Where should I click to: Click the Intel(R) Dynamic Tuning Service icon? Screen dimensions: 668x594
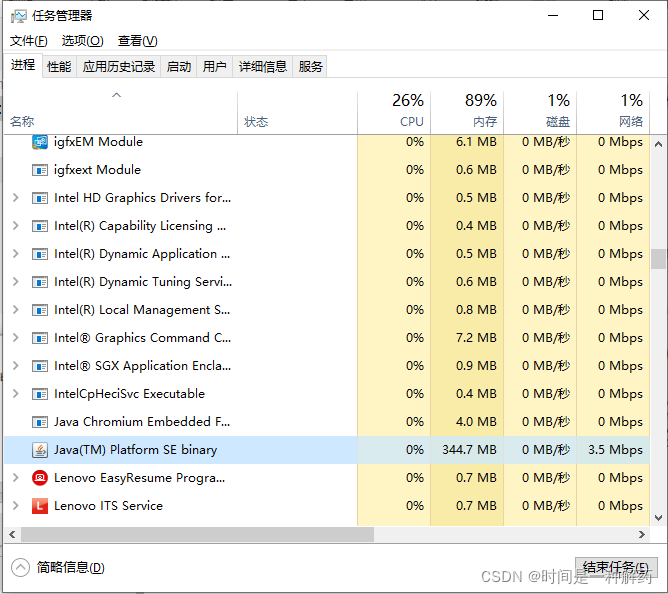click(40, 282)
